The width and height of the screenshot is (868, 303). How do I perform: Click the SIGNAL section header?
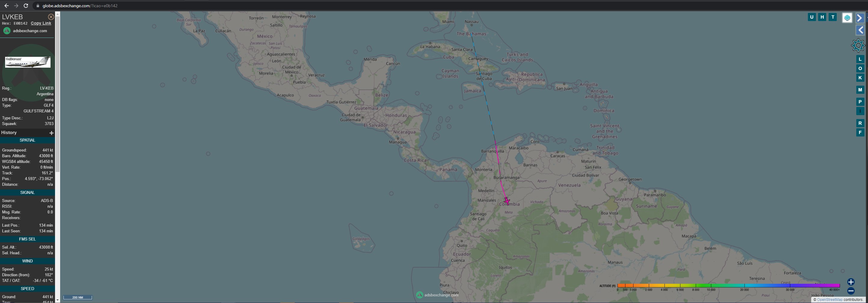(x=27, y=192)
